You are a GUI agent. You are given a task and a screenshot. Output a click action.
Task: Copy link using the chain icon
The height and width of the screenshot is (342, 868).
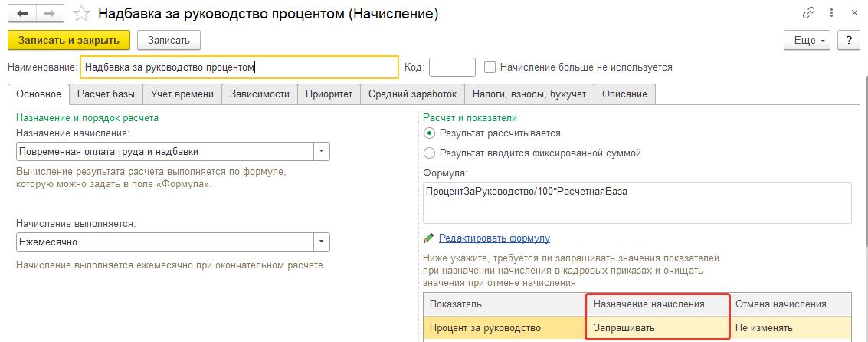[808, 13]
